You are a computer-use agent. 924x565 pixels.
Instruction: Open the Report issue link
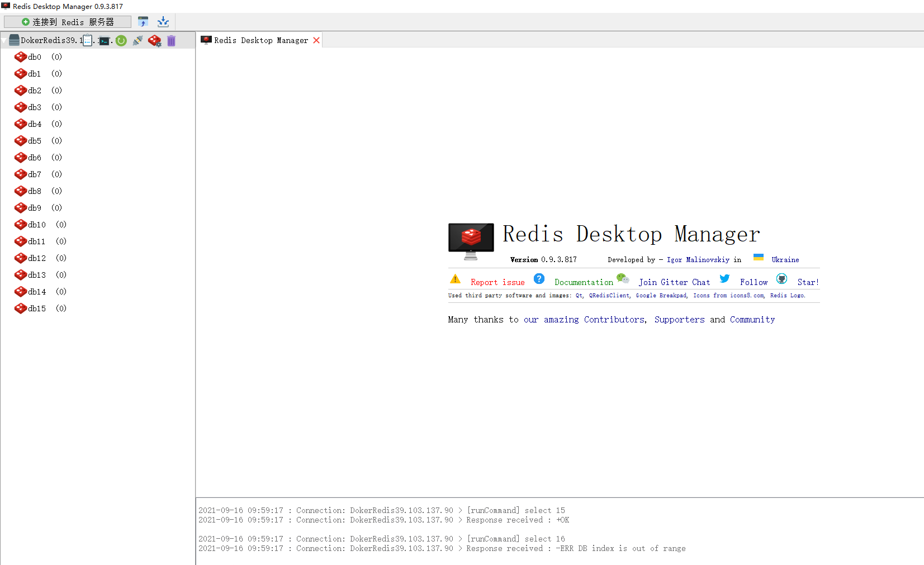pyautogui.click(x=497, y=283)
